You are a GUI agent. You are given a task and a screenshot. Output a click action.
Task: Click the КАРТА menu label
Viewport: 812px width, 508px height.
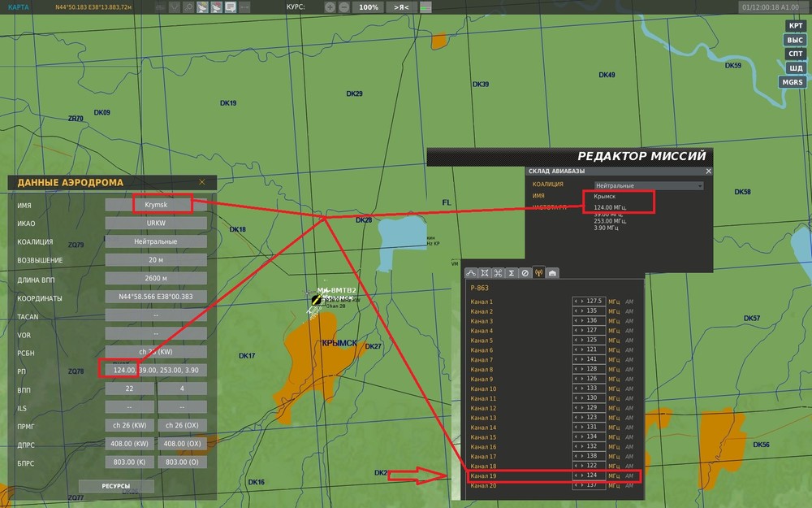[x=19, y=7]
